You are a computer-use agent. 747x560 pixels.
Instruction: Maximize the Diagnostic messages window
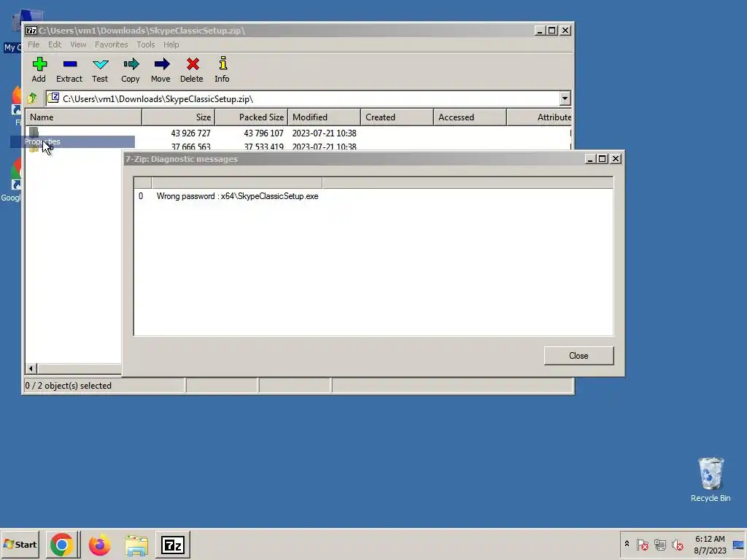point(603,158)
